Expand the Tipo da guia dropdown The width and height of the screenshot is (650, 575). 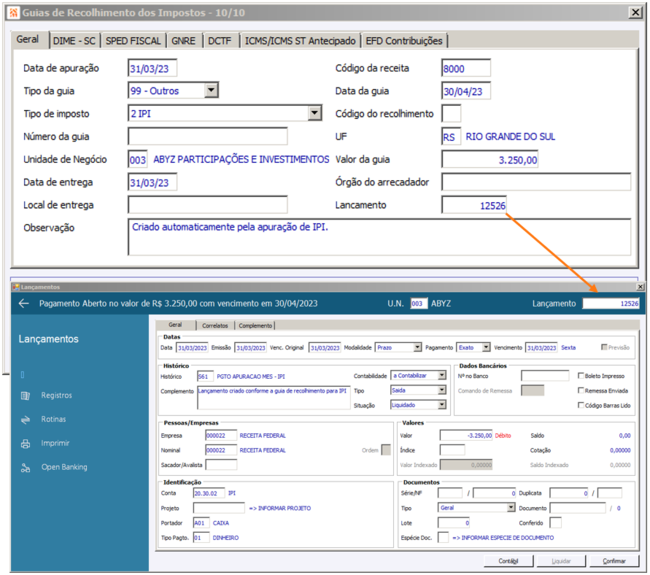(211, 90)
